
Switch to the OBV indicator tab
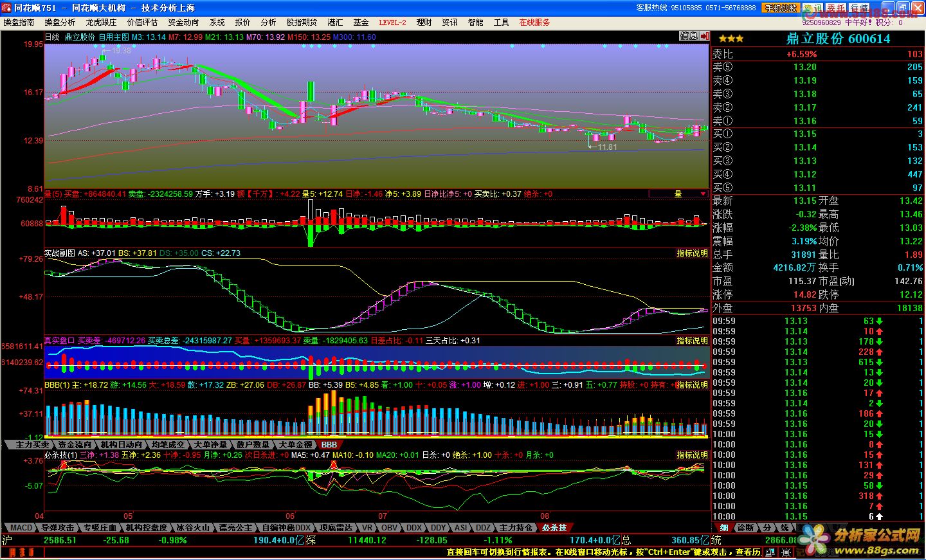(390, 528)
